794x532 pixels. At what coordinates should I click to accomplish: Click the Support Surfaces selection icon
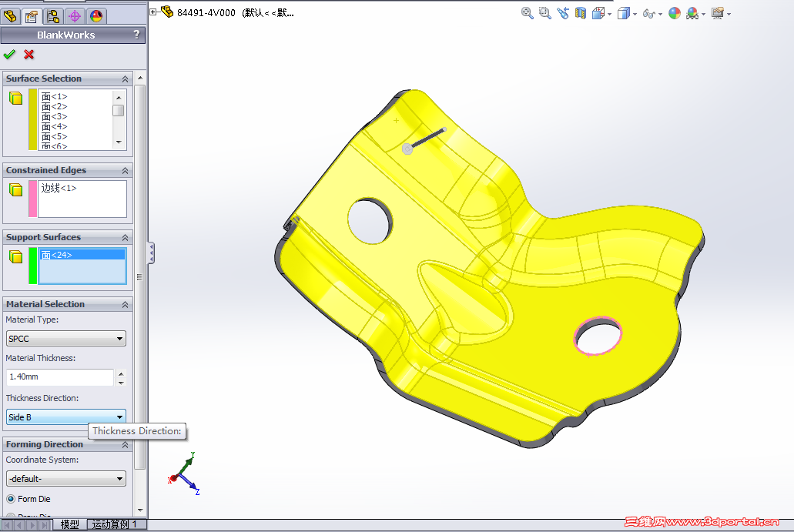15,256
